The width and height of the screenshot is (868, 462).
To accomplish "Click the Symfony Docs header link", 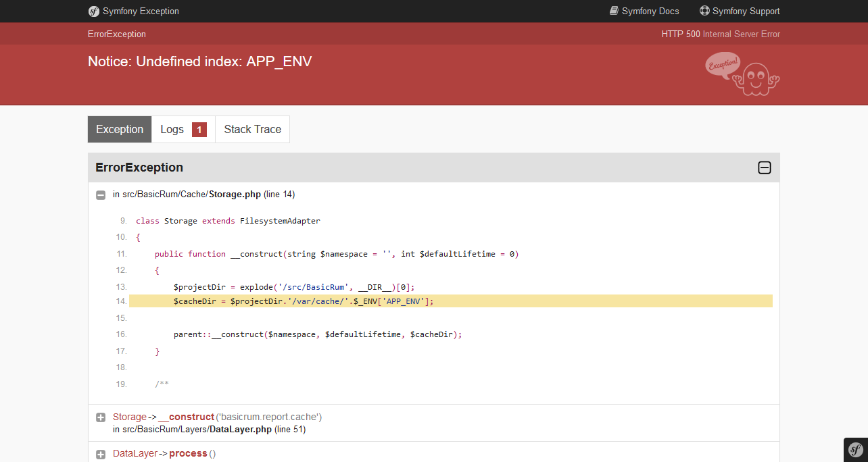I will click(x=650, y=10).
